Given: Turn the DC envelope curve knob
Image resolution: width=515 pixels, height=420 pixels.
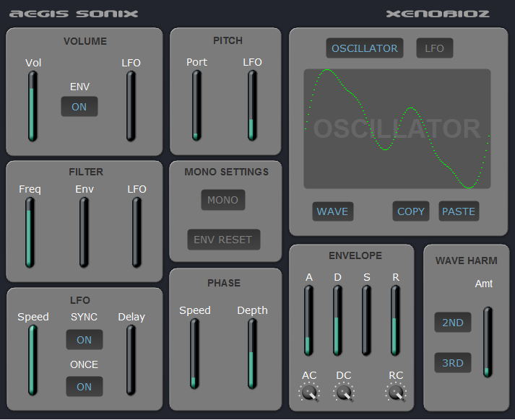Looking at the screenshot, I should click(x=344, y=393).
